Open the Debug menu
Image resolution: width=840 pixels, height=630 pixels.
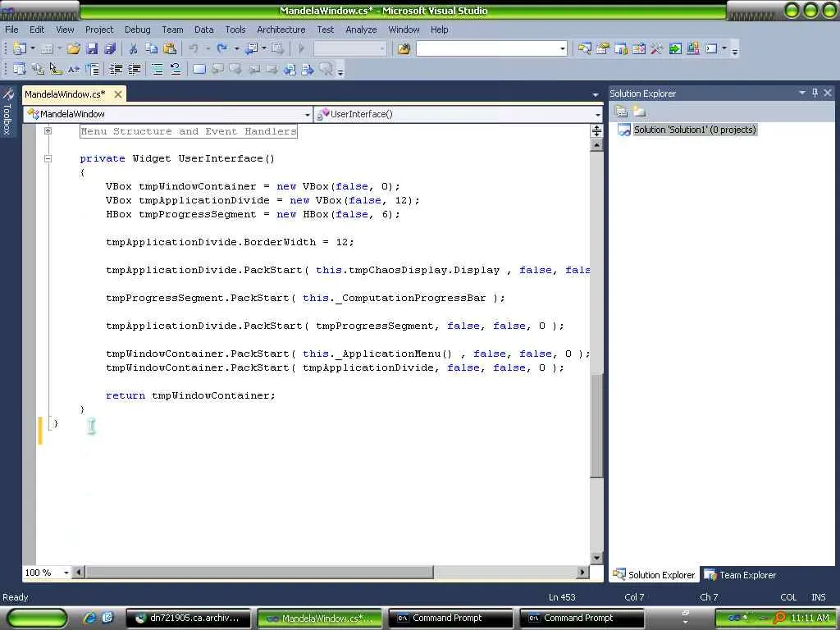point(138,30)
